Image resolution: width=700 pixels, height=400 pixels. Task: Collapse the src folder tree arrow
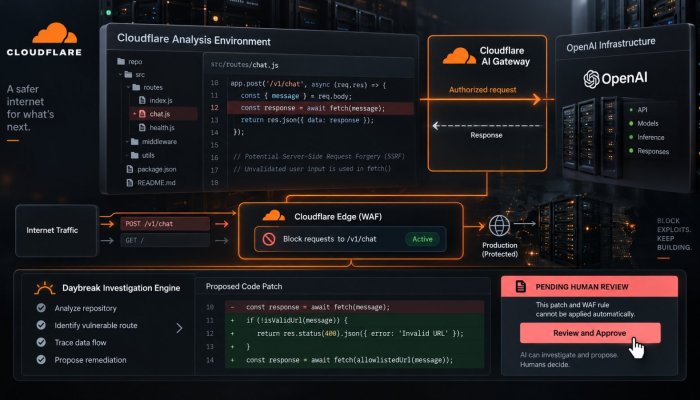coord(120,75)
